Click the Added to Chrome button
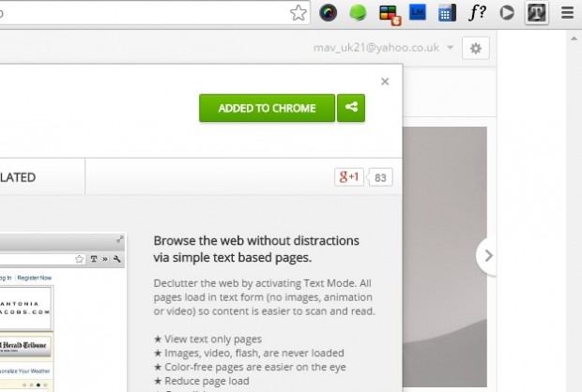The image size is (582, 392). click(267, 108)
